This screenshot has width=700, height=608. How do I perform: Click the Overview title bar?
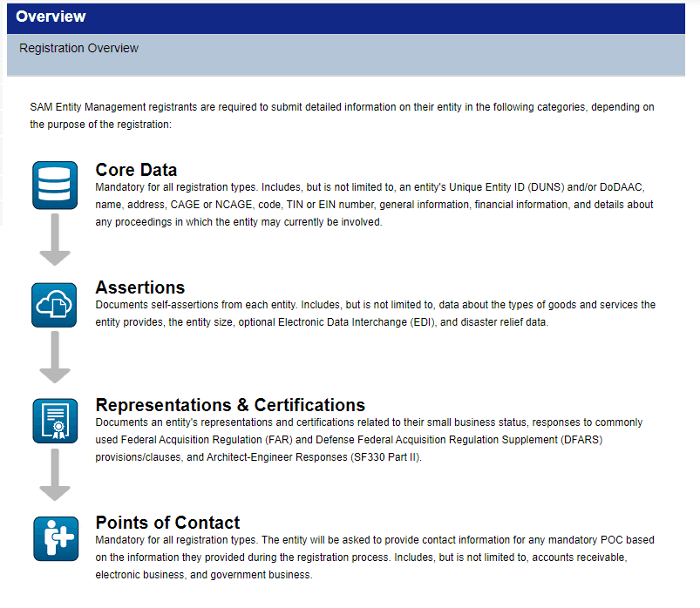point(51,17)
